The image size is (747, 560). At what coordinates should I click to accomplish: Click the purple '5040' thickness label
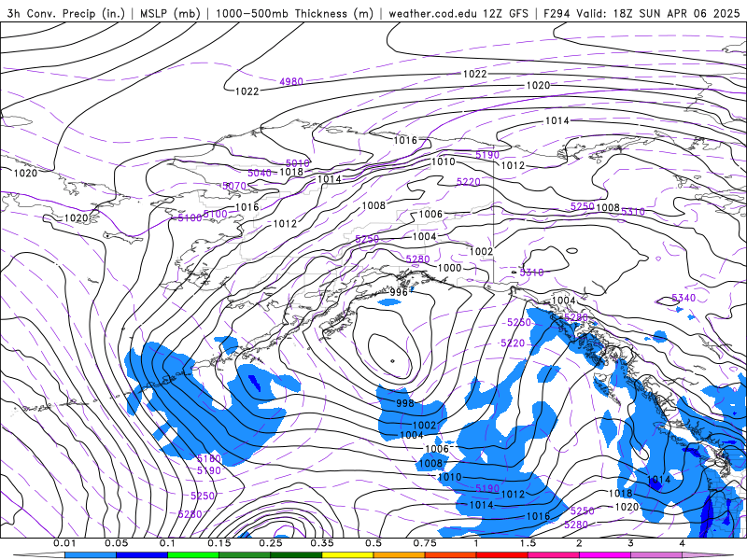click(260, 173)
